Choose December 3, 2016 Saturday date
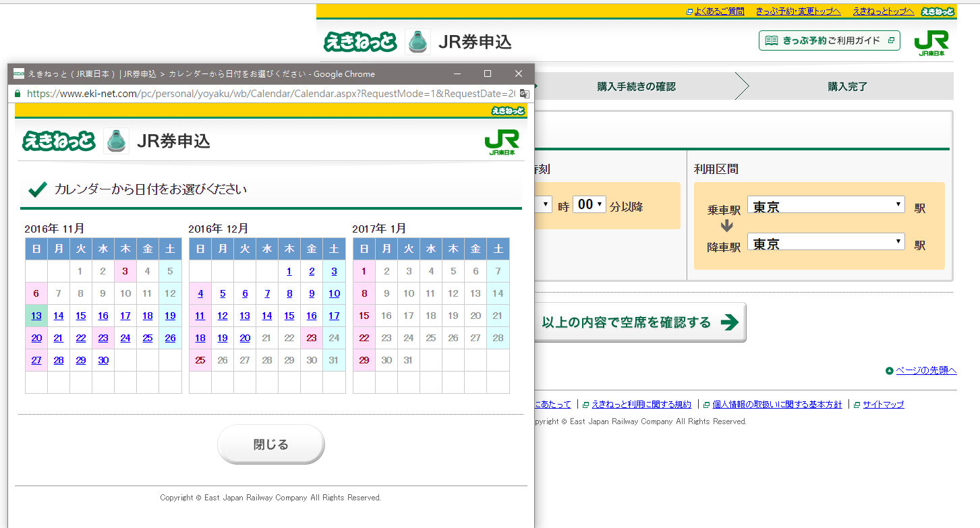The image size is (980, 528). pyautogui.click(x=334, y=271)
